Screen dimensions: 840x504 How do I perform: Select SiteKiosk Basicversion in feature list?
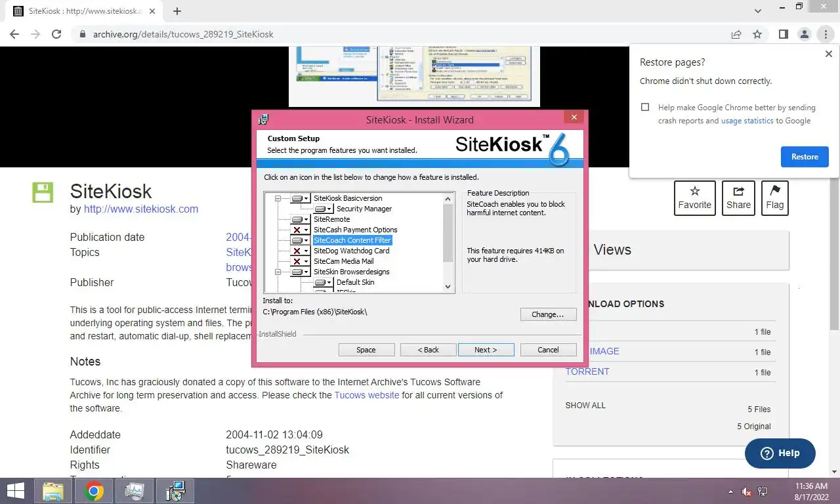pyautogui.click(x=348, y=198)
